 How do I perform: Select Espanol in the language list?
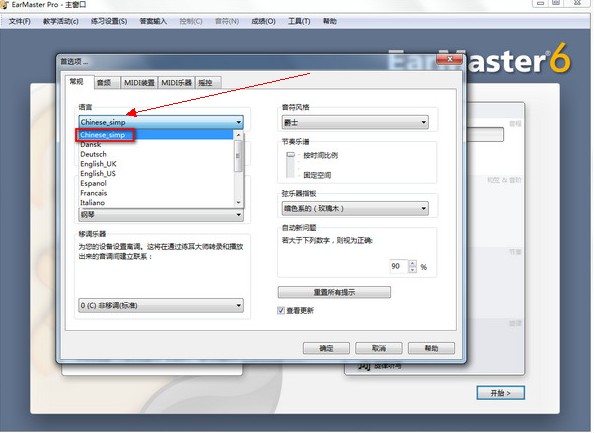pyautogui.click(x=156, y=183)
